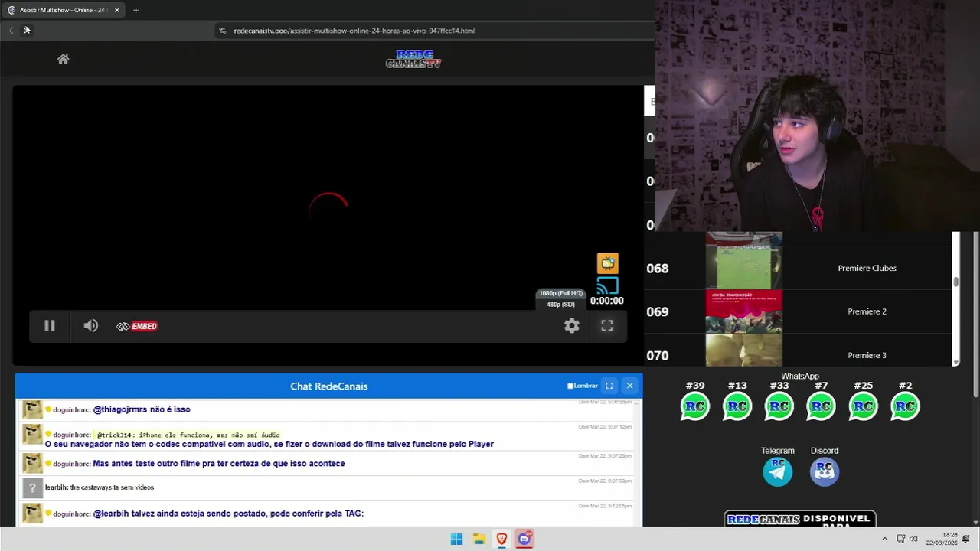Cast the stream with Chromecast icon
Image resolution: width=980 pixels, height=551 pixels.
607,285
